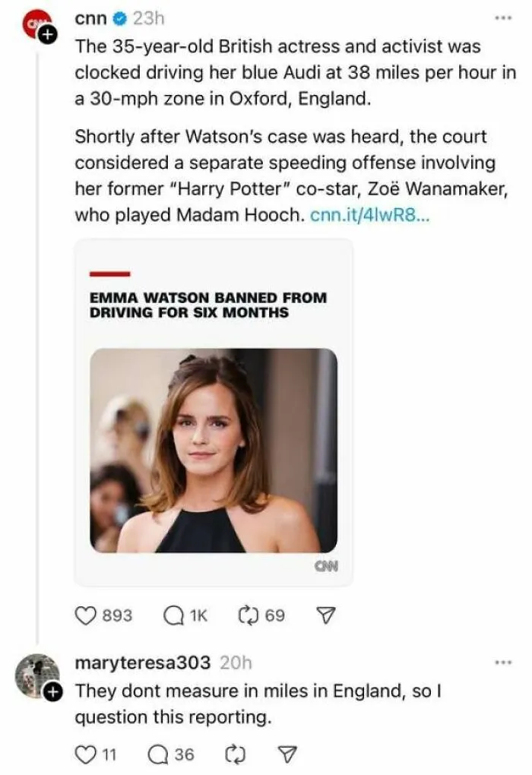Follow cnn via plus badge on avatar
The width and height of the screenshot is (532, 775).
48,35
